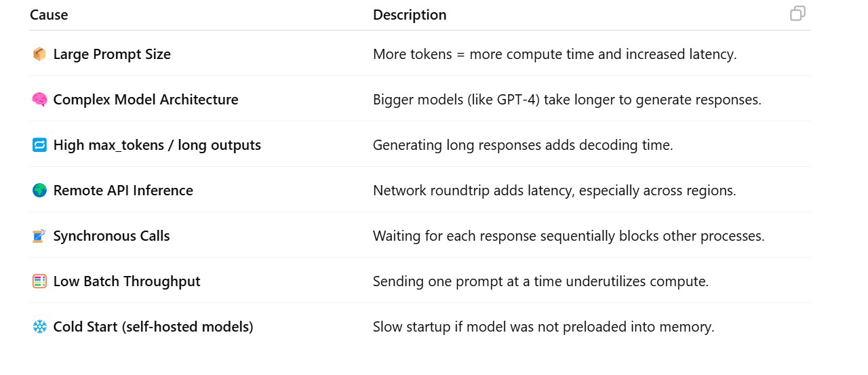Click the Remote API Inference label

tap(123, 191)
